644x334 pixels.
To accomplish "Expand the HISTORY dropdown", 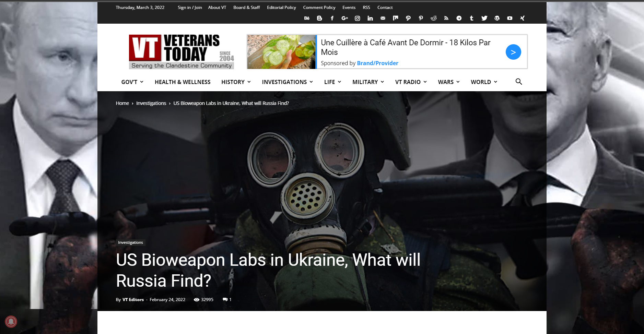I will (236, 82).
